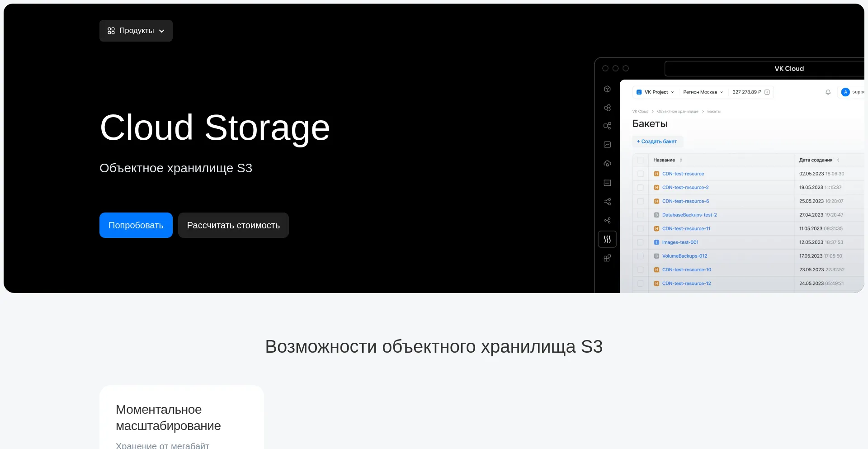868x449 pixels.
Task: Open the CDN-test-resource-10 bucket link
Action: click(687, 270)
